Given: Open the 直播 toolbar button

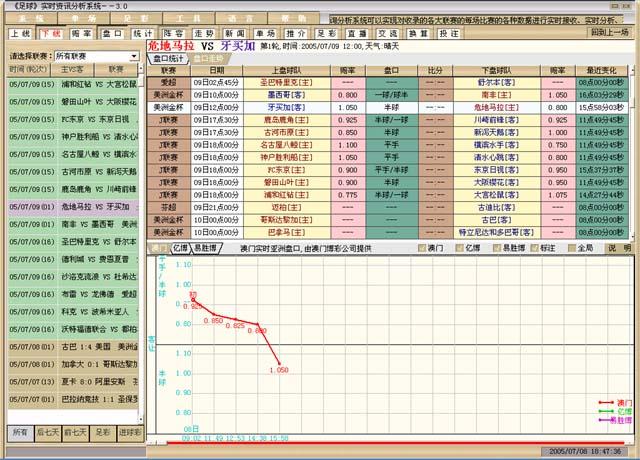Looking at the screenshot, I should click(x=357, y=33).
